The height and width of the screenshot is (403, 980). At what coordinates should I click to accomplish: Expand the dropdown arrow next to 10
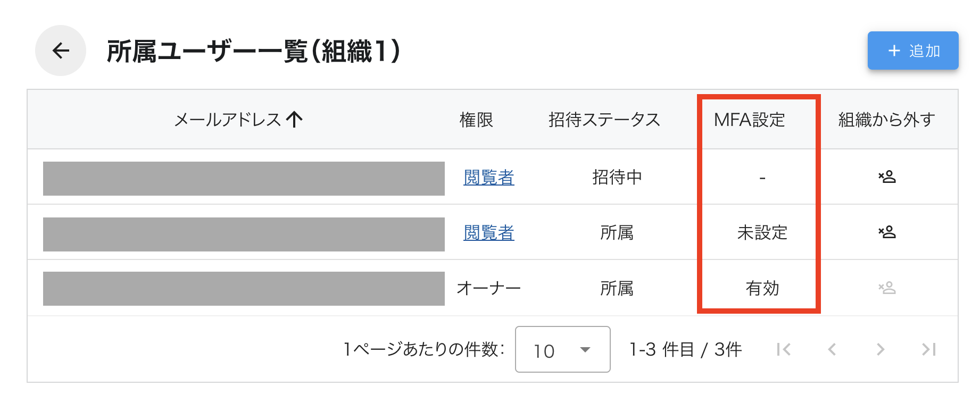pyautogui.click(x=585, y=350)
